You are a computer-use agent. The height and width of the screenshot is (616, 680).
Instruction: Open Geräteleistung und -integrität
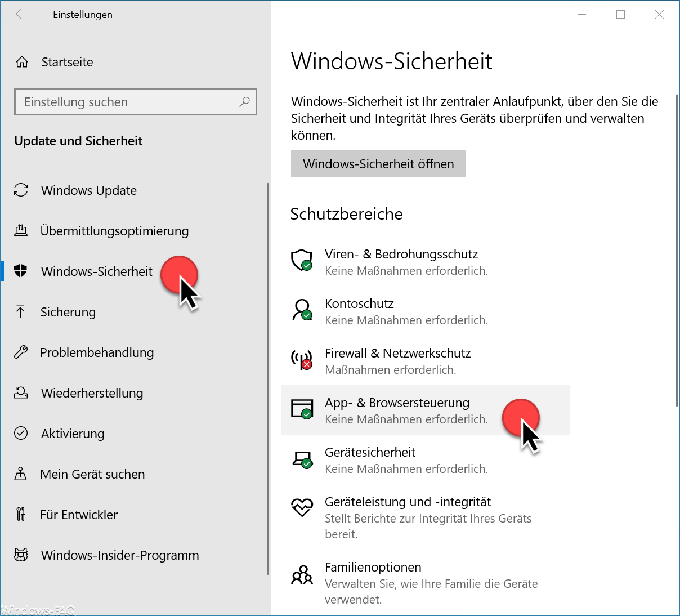coord(408,502)
